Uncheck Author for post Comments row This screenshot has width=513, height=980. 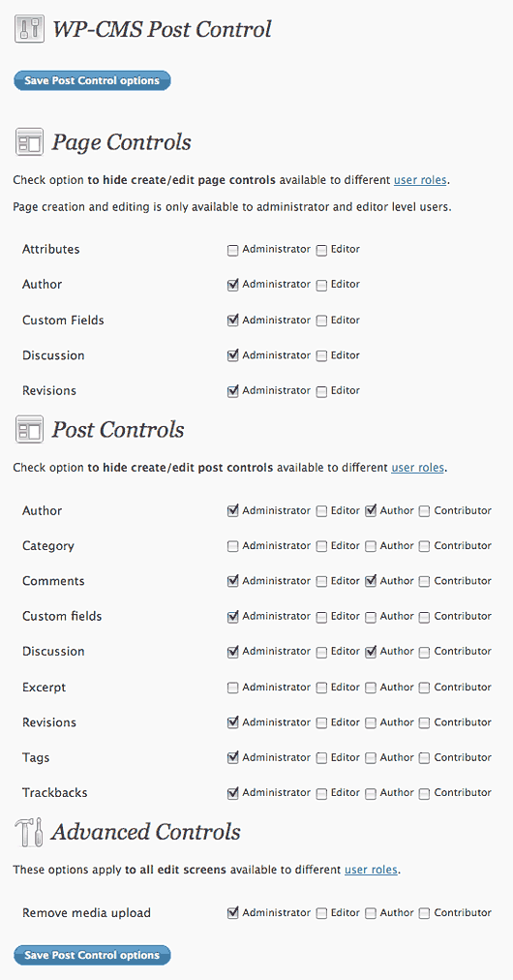[x=371, y=581]
